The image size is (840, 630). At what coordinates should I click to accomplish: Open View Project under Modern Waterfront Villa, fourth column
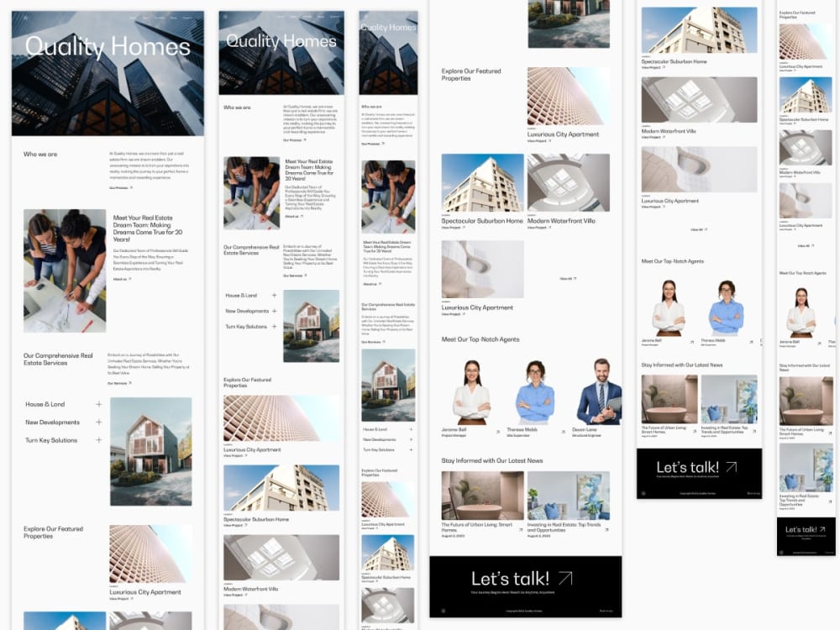coord(539,227)
